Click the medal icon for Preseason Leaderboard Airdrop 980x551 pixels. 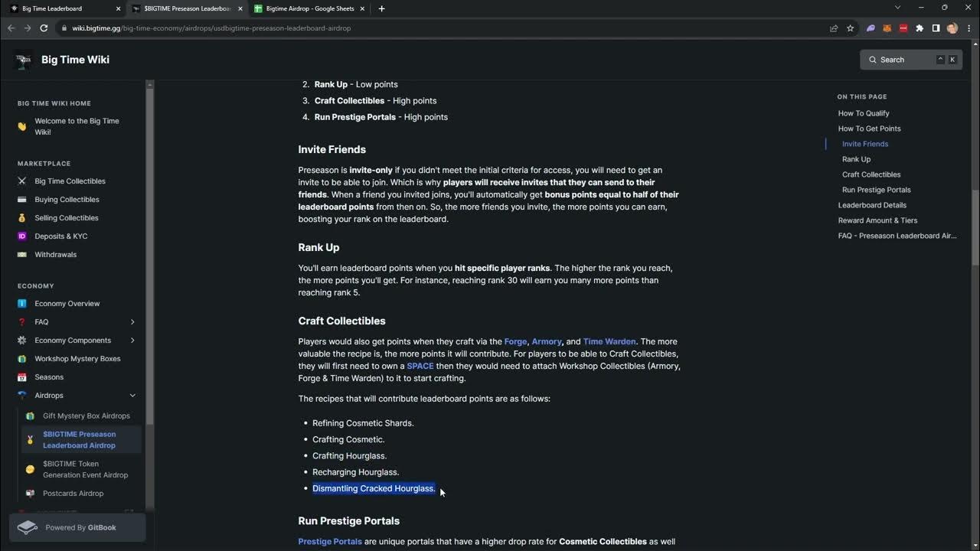coord(31,440)
